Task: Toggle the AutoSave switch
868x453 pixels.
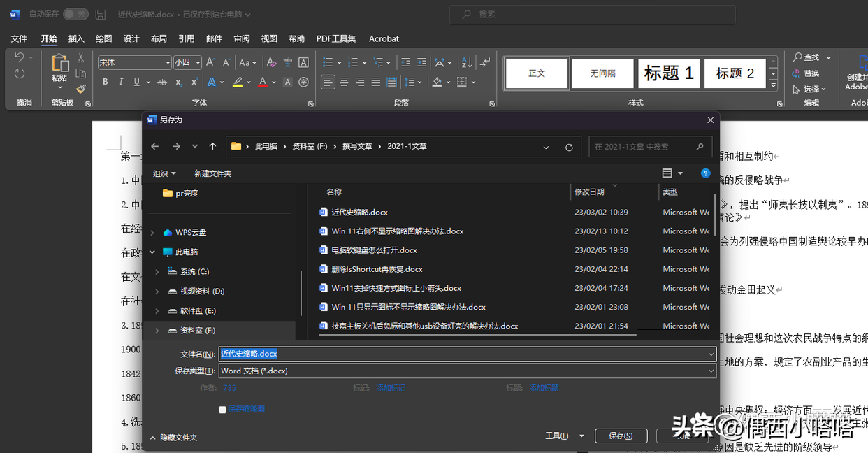Action: tap(75, 14)
